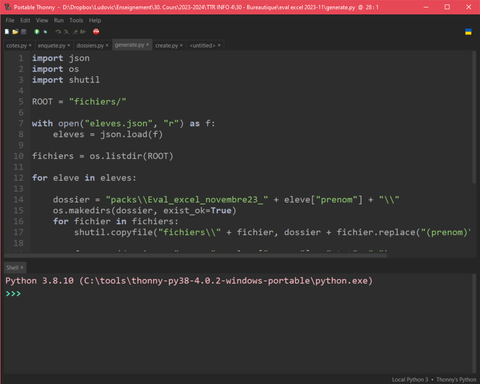
Task: Click the 'fichiers = os.listdir(ROOT)' line
Action: [103, 156]
